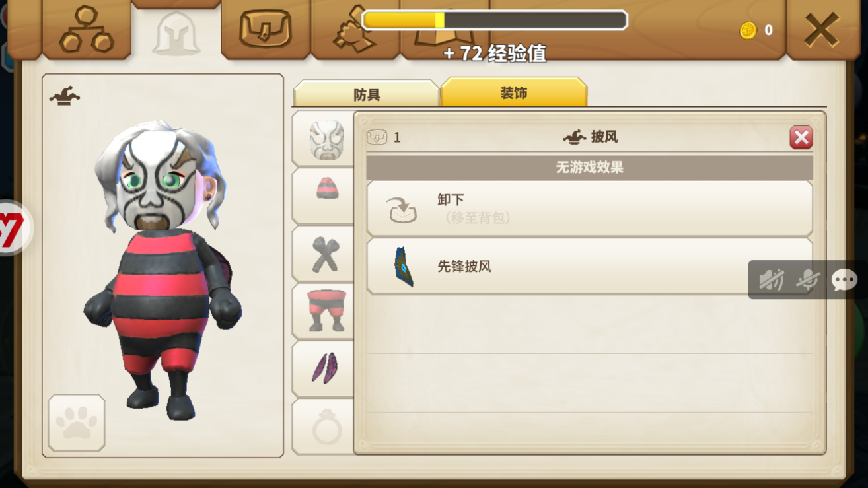Open the skill tree tab icon
868x488 pixels.
coord(87,29)
